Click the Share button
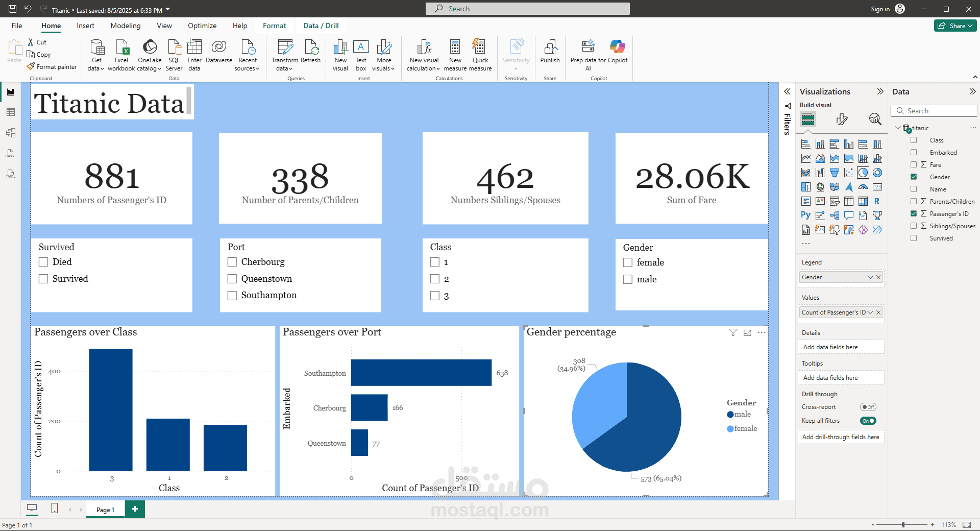Viewport: 980px width, 531px height. [955, 26]
